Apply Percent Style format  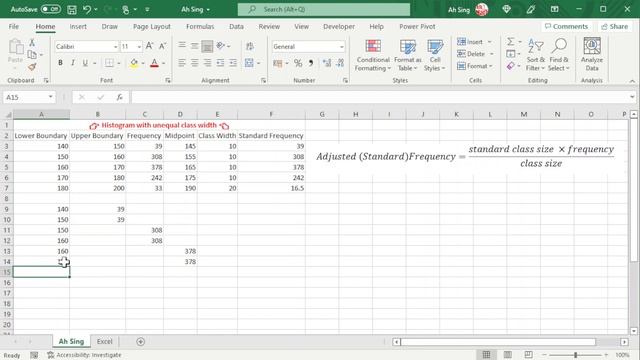click(x=298, y=63)
